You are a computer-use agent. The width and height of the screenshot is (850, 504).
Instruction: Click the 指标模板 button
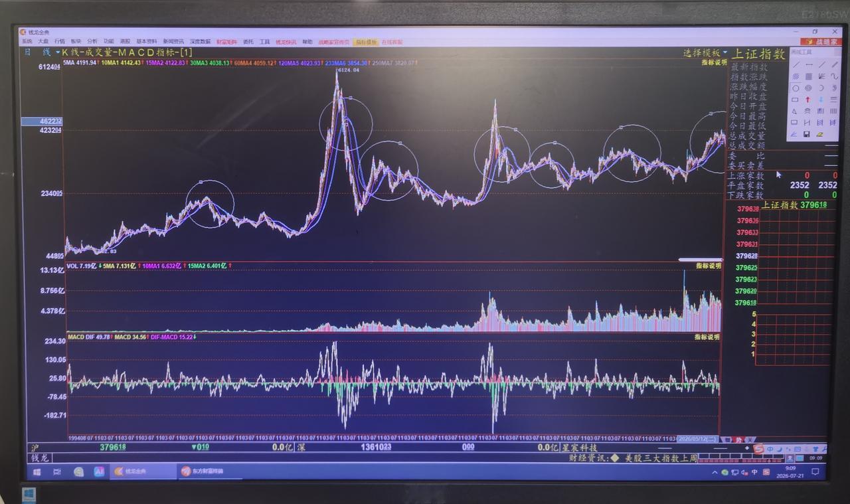pyautogui.click(x=365, y=42)
